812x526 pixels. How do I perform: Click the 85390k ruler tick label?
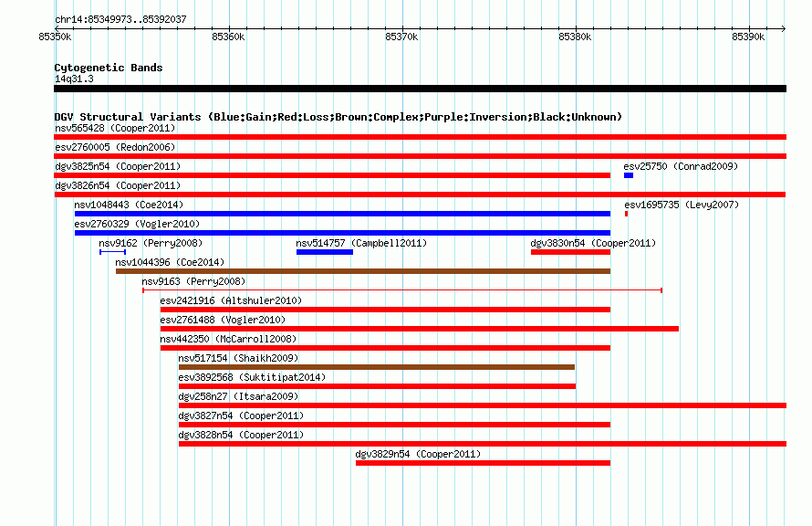pyautogui.click(x=748, y=37)
